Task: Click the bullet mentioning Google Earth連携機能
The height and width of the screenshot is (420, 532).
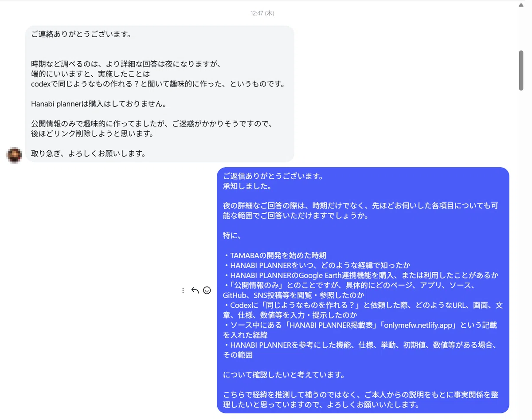Action: [360, 275]
